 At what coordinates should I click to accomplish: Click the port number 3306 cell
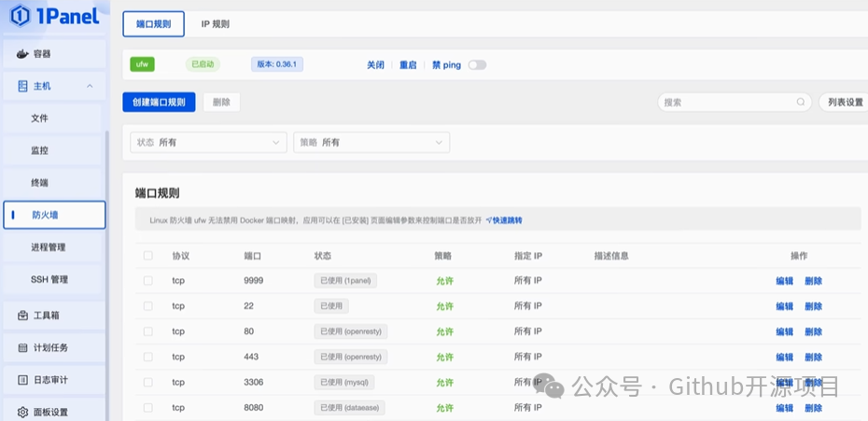(x=254, y=382)
